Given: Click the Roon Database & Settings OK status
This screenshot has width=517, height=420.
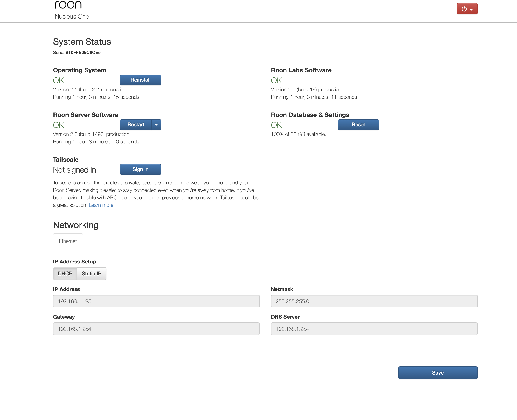Looking at the screenshot, I should pyautogui.click(x=276, y=125).
